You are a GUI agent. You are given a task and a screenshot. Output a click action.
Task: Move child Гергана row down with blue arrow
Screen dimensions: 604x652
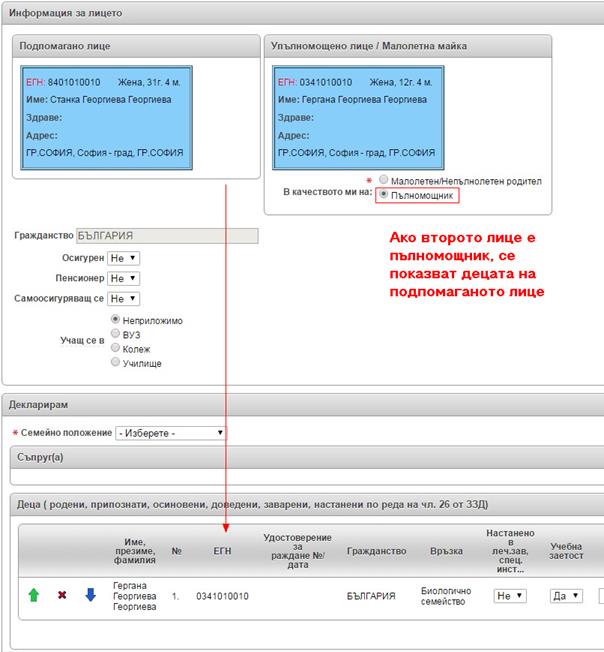90,595
